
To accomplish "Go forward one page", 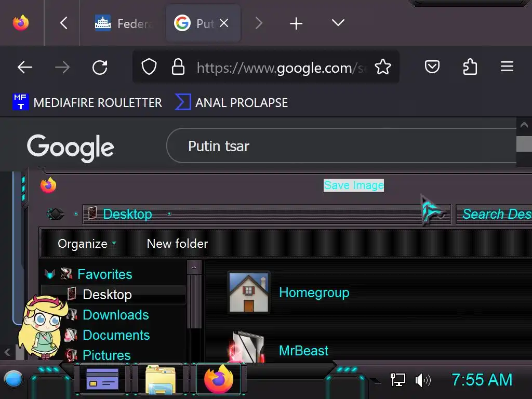I will [x=62, y=67].
